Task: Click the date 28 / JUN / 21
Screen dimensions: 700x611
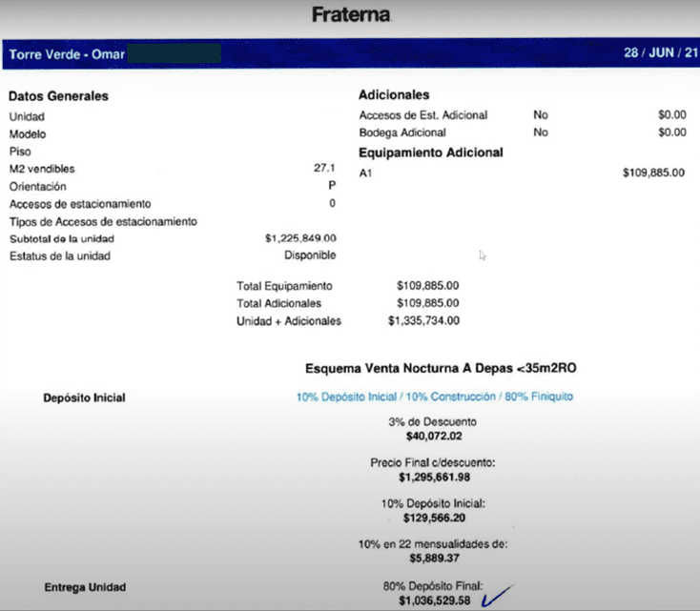Action: tap(660, 53)
